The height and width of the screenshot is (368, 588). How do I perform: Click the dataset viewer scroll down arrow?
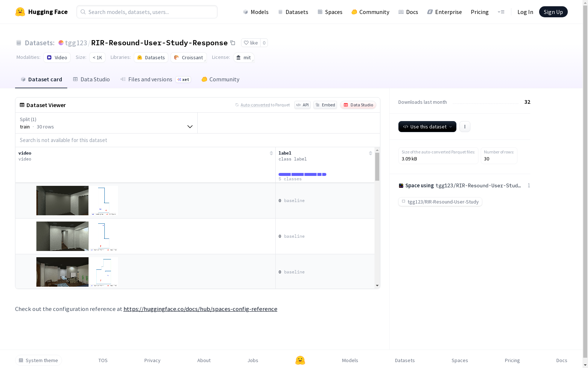tap(377, 286)
